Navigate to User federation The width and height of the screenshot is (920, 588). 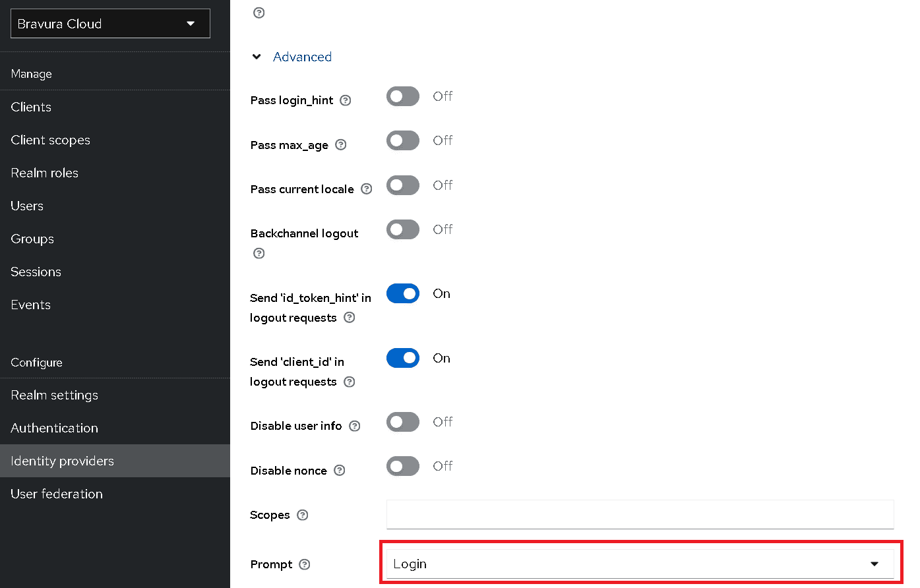(57, 494)
